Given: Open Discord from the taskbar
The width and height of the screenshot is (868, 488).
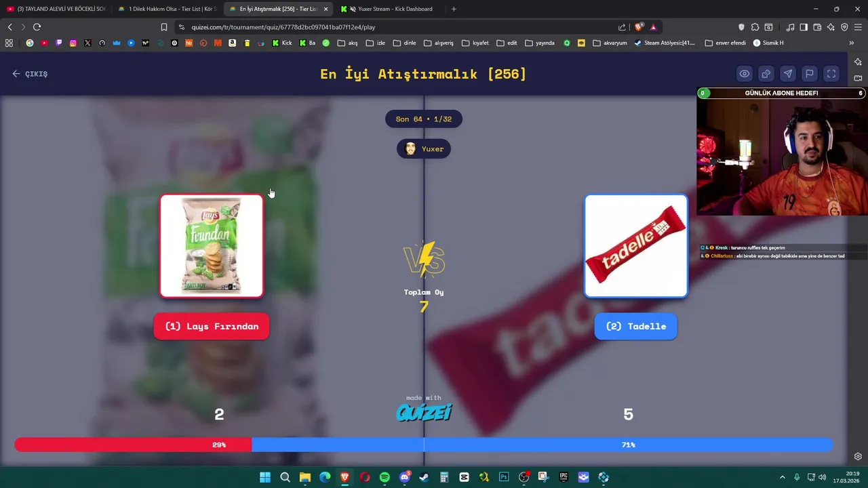Looking at the screenshot, I should (x=405, y=477).
